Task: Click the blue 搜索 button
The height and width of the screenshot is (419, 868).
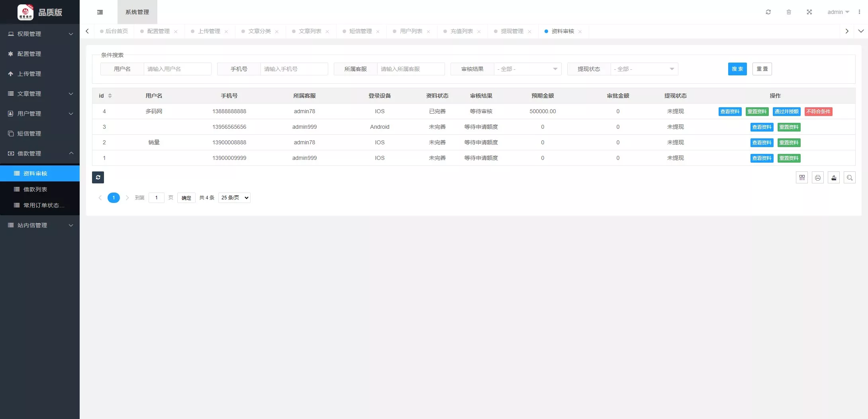Action: [x=737, y=69]
